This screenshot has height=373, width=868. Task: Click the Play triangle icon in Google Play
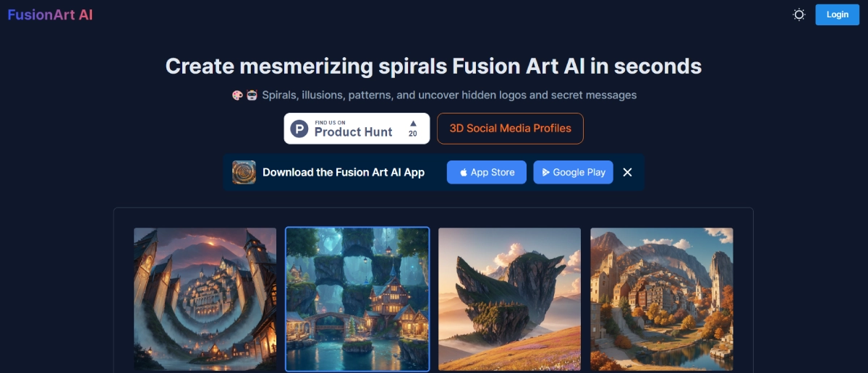[x=546, y=173]
